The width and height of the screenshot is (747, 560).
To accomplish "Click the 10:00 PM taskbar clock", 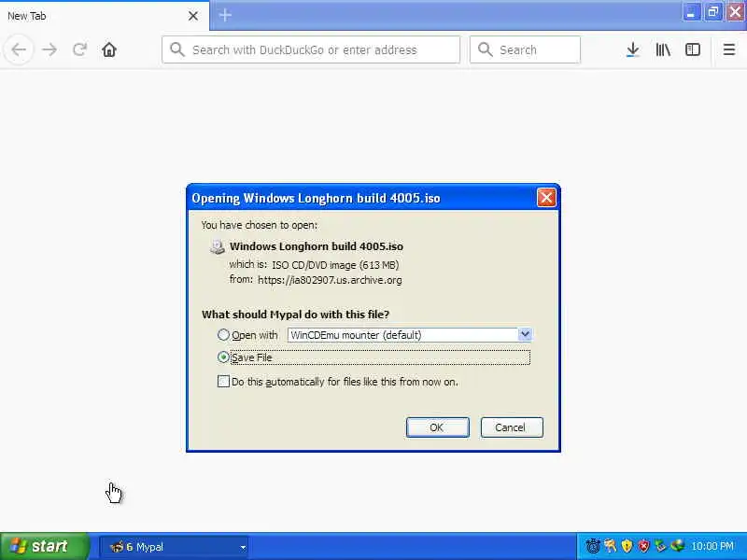I will click(x=712, y=546).
